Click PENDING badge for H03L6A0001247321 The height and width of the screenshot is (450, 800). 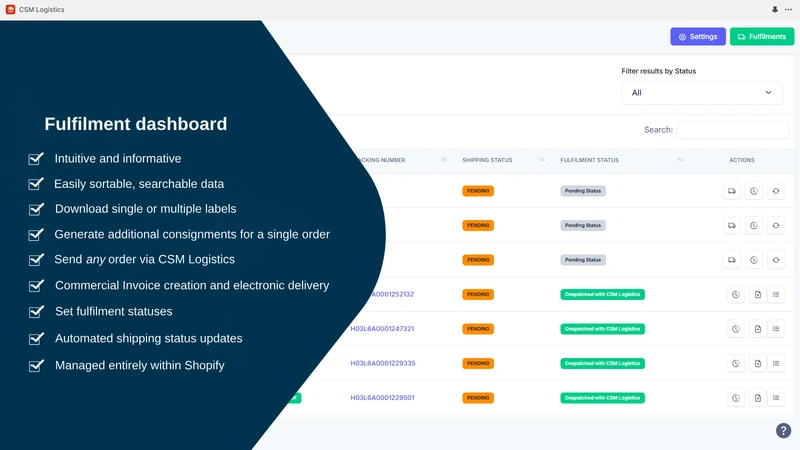[478, 329]
